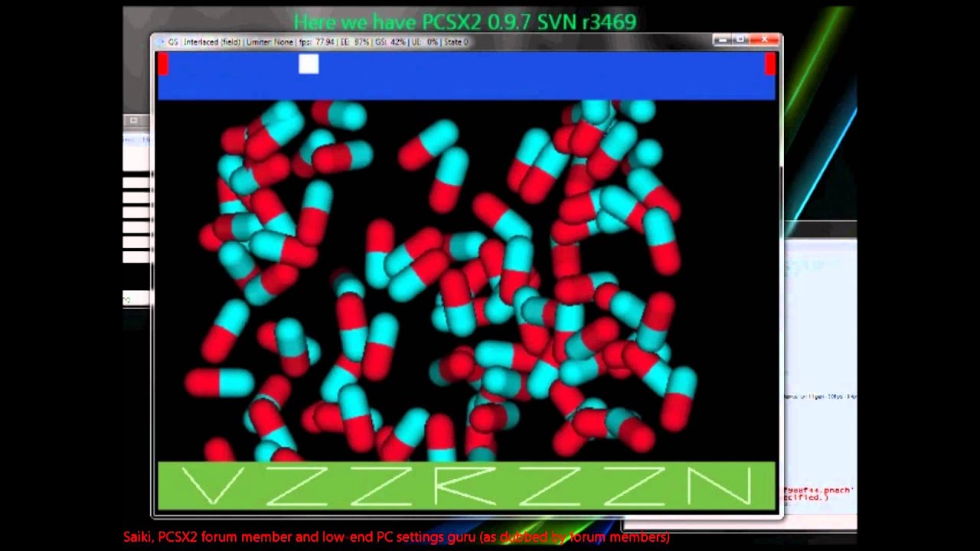Click the letter R in green bar

[466, 486]
